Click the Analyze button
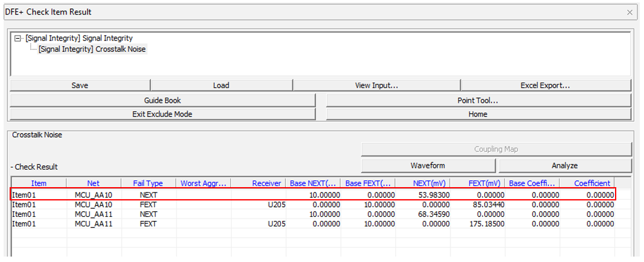 click(564, 165)
